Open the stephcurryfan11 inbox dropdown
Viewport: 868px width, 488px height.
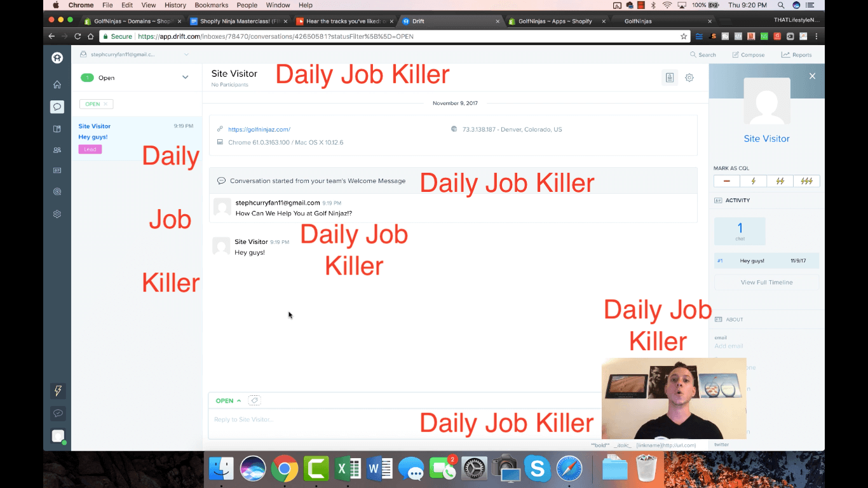pos(135,55)
